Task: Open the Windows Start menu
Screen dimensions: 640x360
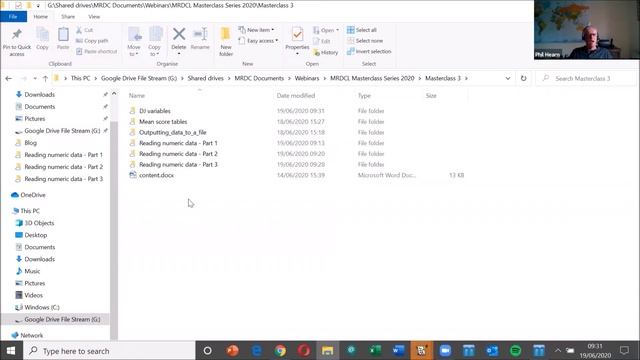Action: pyautogui.click(x=11, y=351)
